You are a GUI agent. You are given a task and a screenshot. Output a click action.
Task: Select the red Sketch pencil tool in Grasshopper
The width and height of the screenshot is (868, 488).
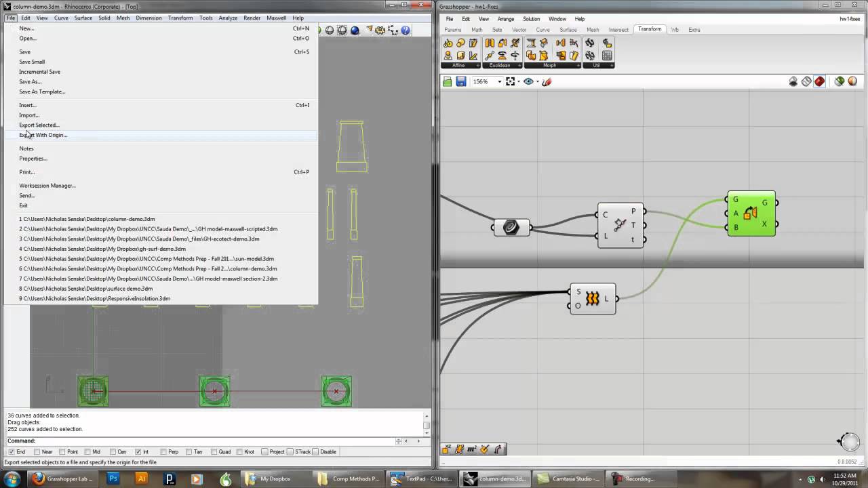pos(547,81)
